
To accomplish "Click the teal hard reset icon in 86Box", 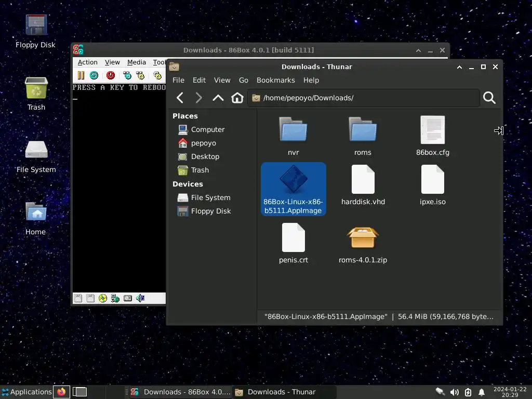I will click(94, 75).
